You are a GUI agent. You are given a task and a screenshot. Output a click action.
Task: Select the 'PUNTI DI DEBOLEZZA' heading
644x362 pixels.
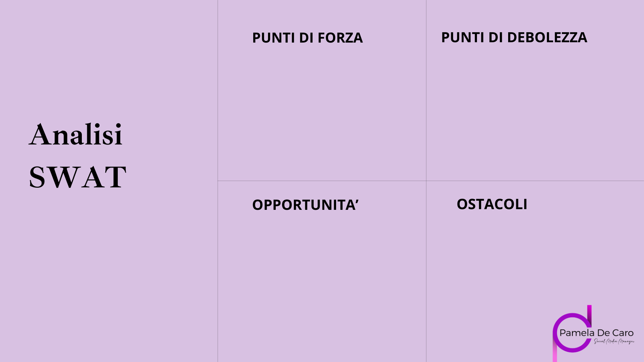(x=514, y=37)
